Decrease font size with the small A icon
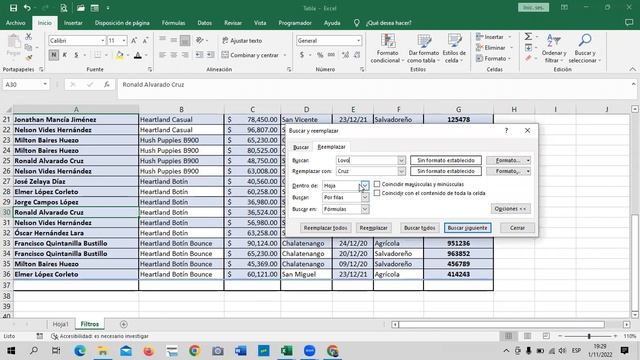The height and width of the screenshot is (360, 640). pyautogui.click(x=145, y=40)
